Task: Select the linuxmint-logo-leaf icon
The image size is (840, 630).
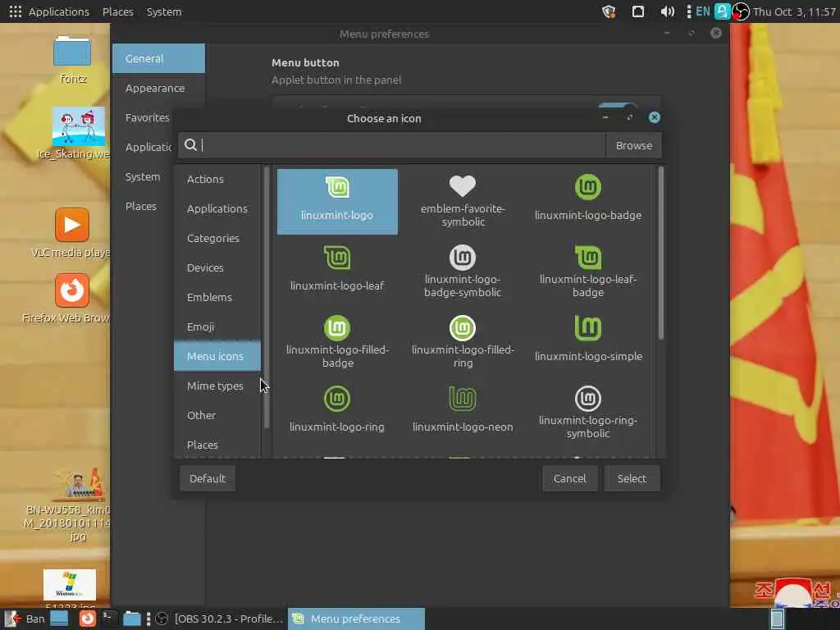Action: (x=337, y=269)
